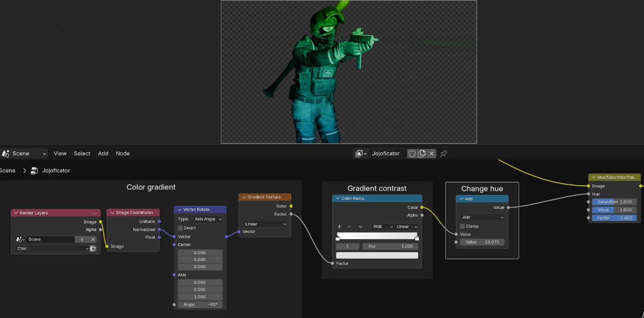Screen dimensions: 644x318
Task: Click the Scene name field in Render Layers
Action: pos(50,240)
